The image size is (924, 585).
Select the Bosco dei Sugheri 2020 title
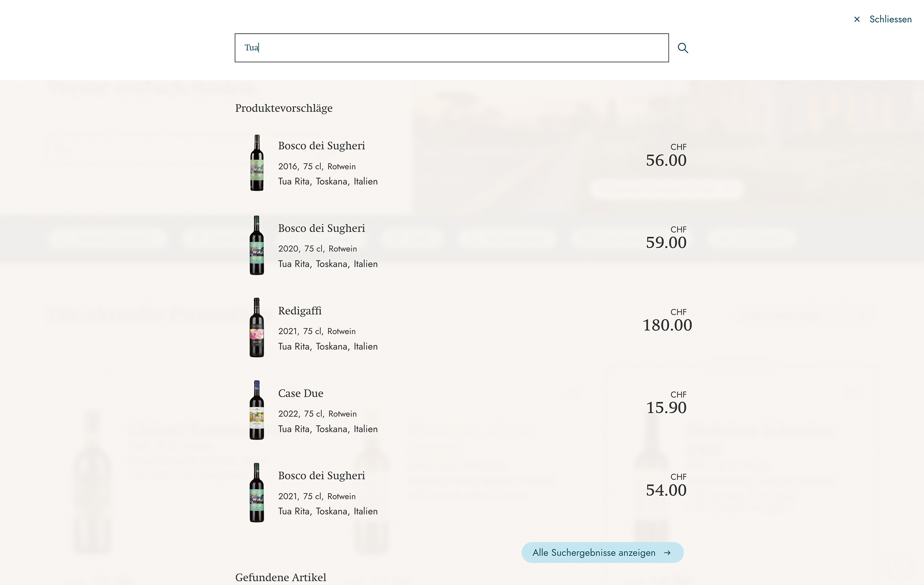click(322, 228)
